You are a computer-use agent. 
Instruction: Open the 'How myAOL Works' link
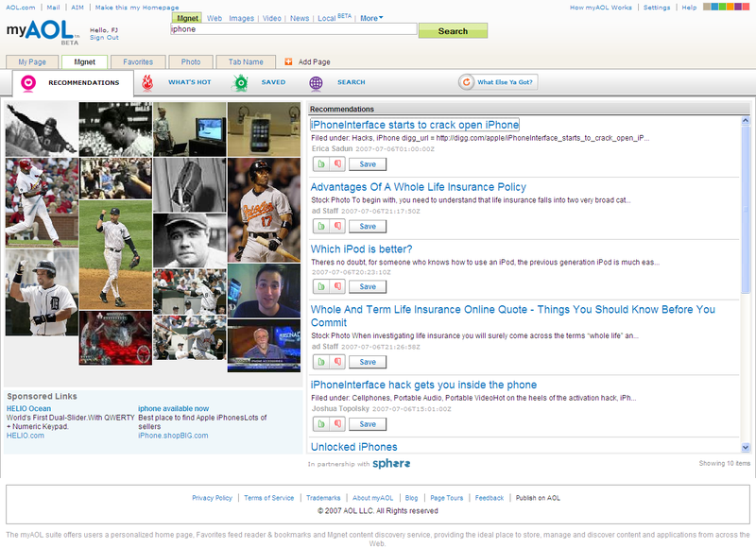pos(601,8)
